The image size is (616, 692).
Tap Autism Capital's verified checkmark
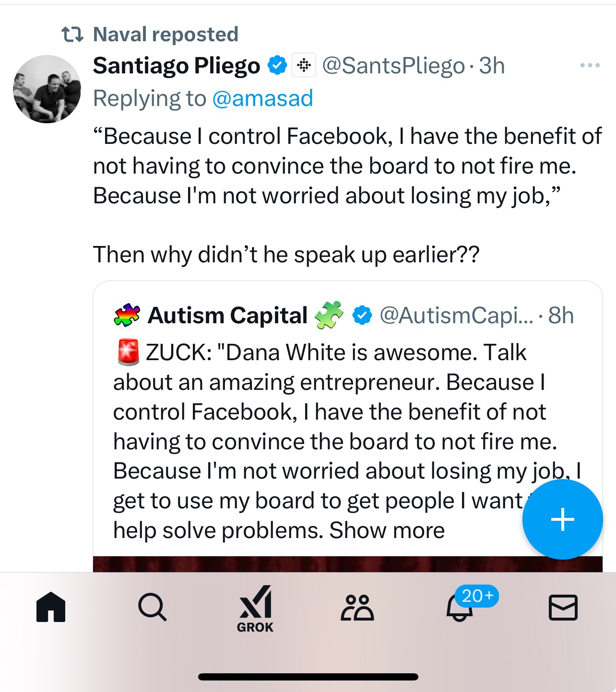[362, 316]
